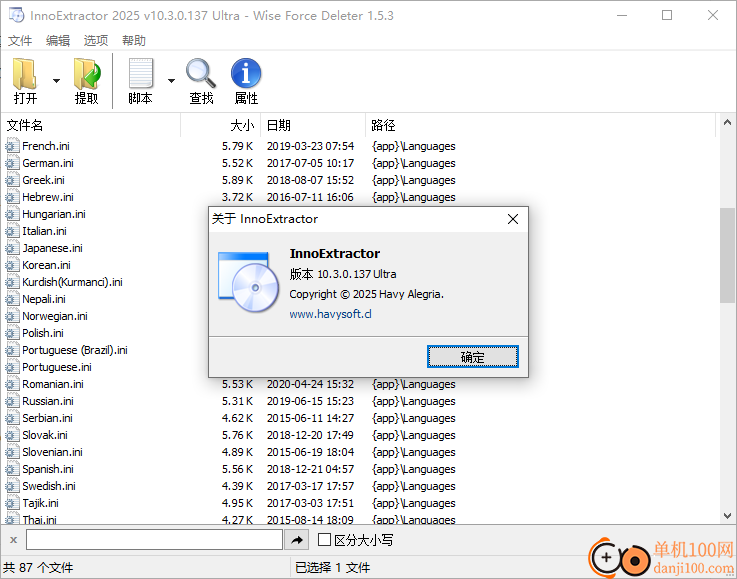
Task: Click the Hebrew.ini file icon
Action: pyautogui.click(x=12, y=197)
